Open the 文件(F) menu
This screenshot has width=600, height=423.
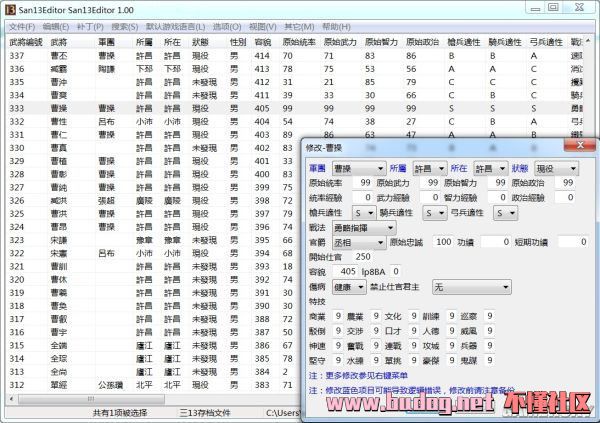pyautogui.click(x=21, y=26)
